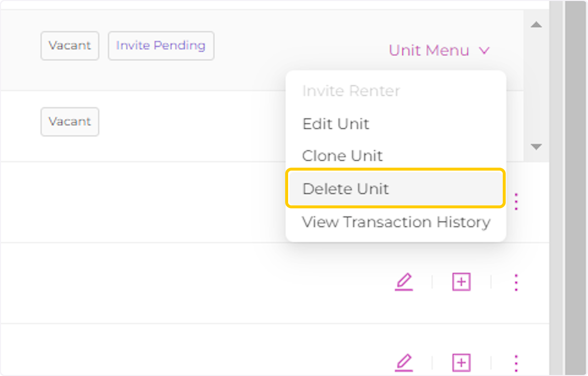Screen dimensions: 588x376
Task: Click the Unit Menu label
Action: (428, 50)
